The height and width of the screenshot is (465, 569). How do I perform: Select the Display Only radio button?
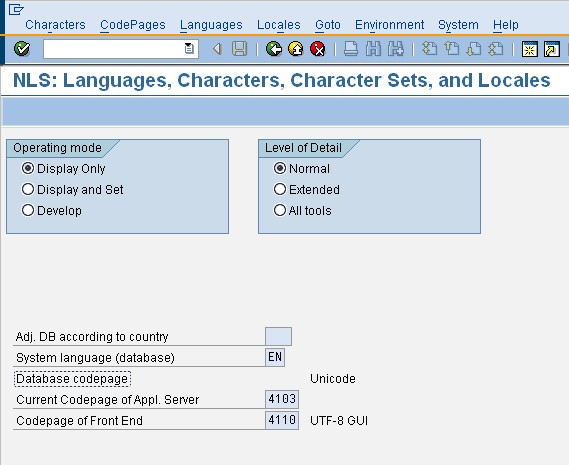click(28, 168)
